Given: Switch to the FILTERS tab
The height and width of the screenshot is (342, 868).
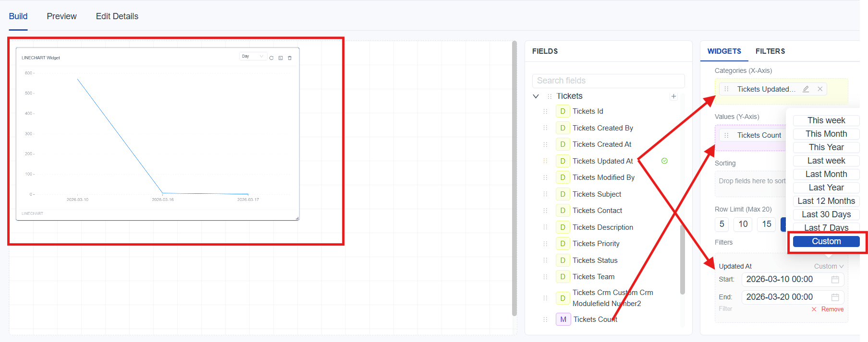Looking at the screenshot, I should click(770, 51).
